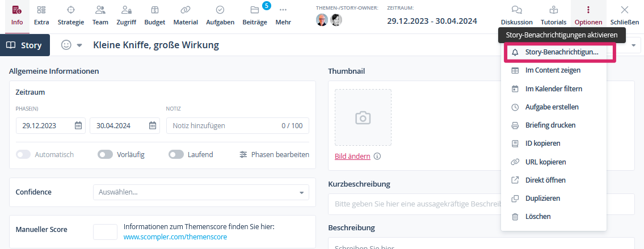This screenshot has height=249, width=644.
Task: Expand the arrow next to the smiley
Action: tap(79, 45)
